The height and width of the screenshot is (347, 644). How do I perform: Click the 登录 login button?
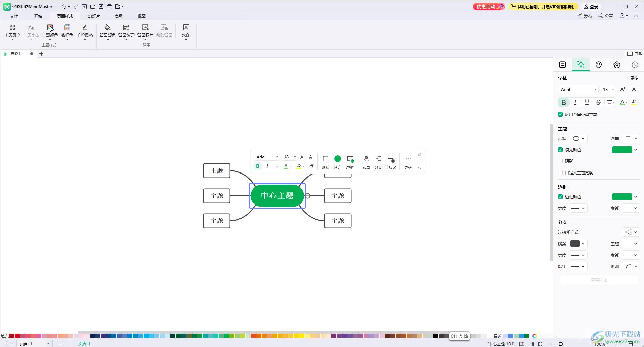tap(591, 7)
